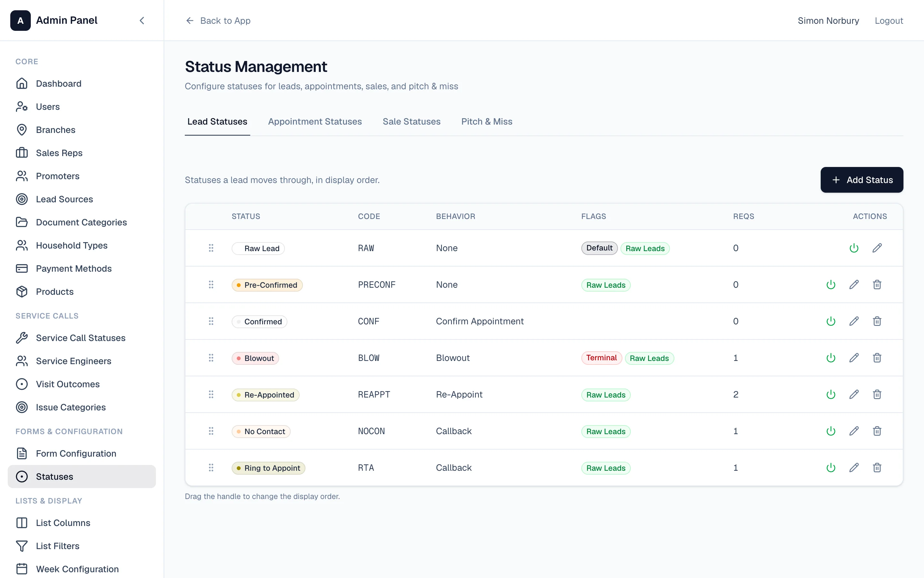The image size is (924, 578).
Task: Switch to Appointment Statuses tab
Action: point(315,122)
